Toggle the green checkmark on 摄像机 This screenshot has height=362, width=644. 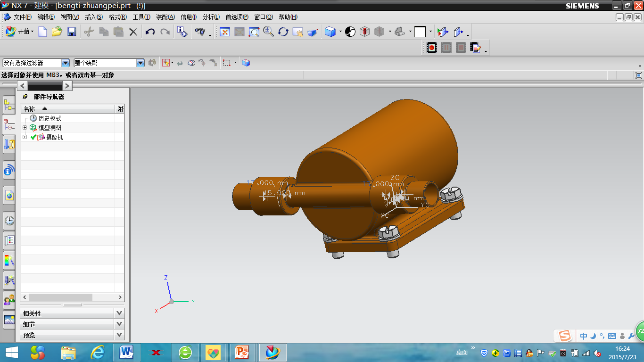coord(33,137)
